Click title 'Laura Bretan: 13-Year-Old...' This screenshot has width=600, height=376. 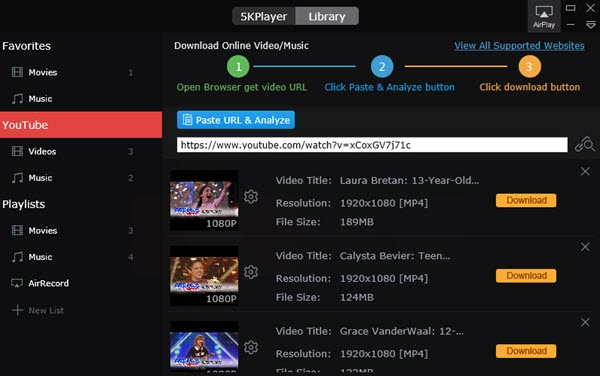point(409,180)
